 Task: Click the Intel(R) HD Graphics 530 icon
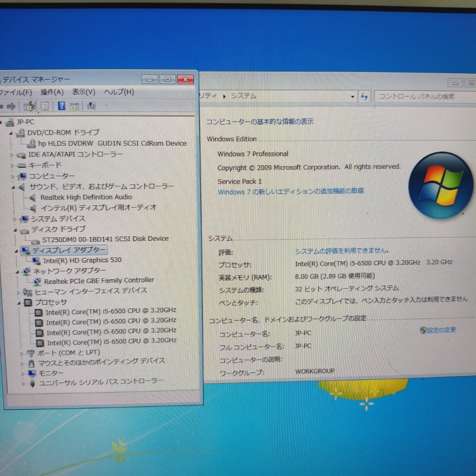tap(36, 261)
